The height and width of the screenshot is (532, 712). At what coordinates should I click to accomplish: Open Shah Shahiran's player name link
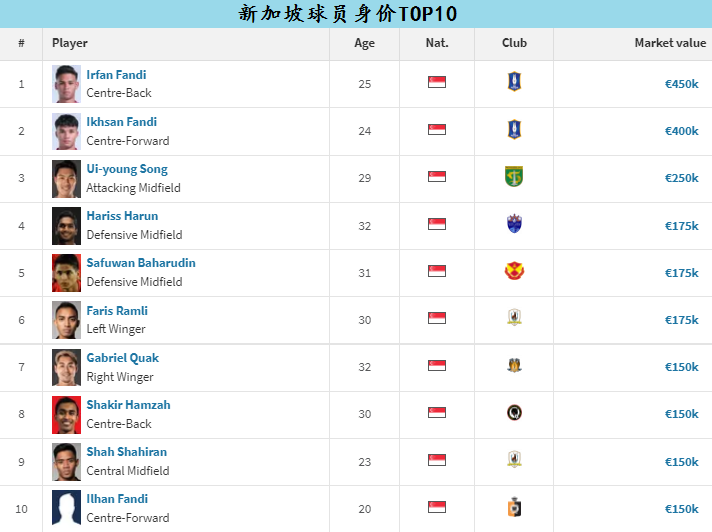click(x=126, y=452)
